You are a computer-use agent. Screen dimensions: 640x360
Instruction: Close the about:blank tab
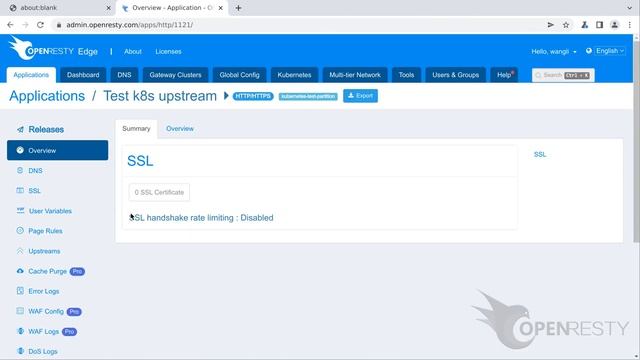[109, 8]
